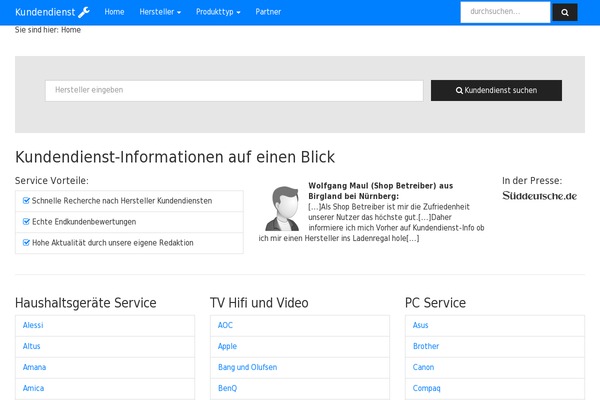The image size is (600, 400).
Task: Click the Home breadcrumb link
Action: tap(71, 30)
